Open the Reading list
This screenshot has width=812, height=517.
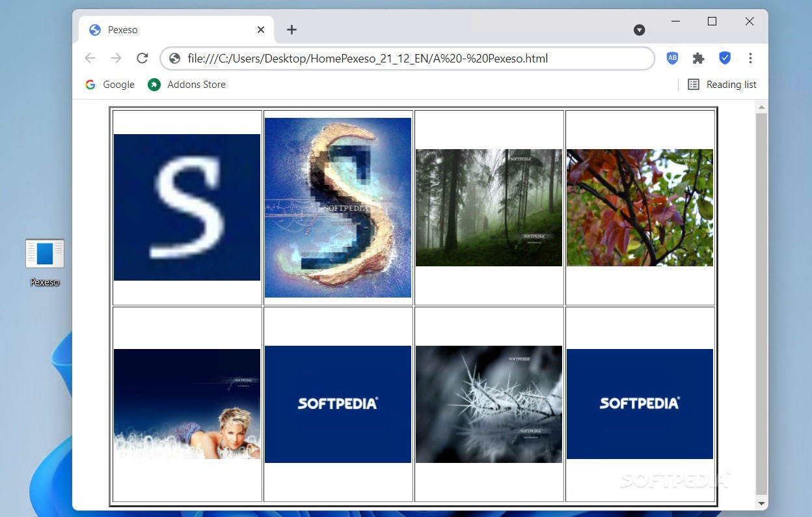click(722, 85)
